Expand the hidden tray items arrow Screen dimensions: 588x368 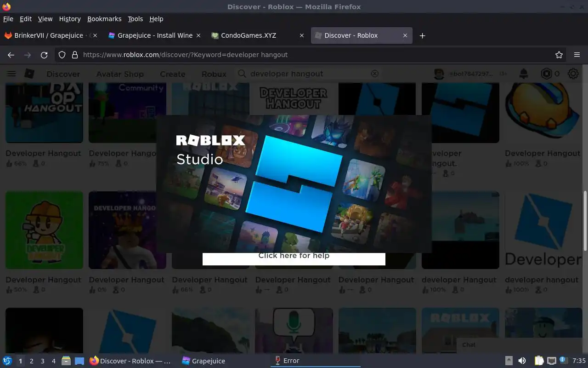pos(509,361)
